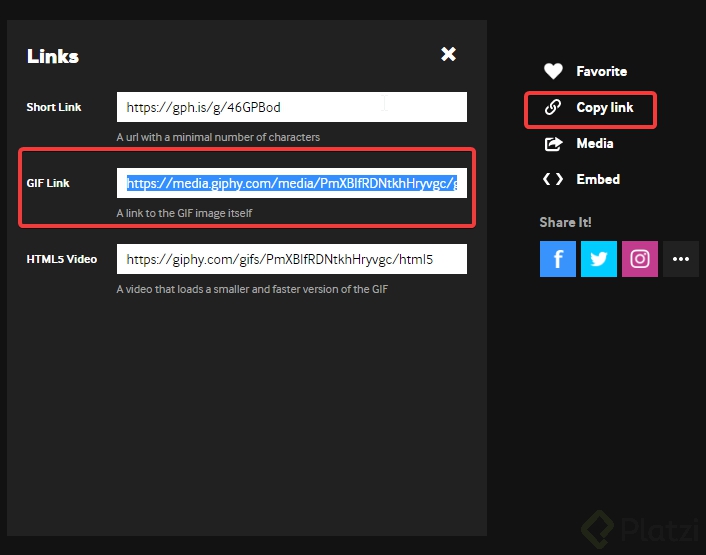Click the Short Link label

click(x=54, y=107)
